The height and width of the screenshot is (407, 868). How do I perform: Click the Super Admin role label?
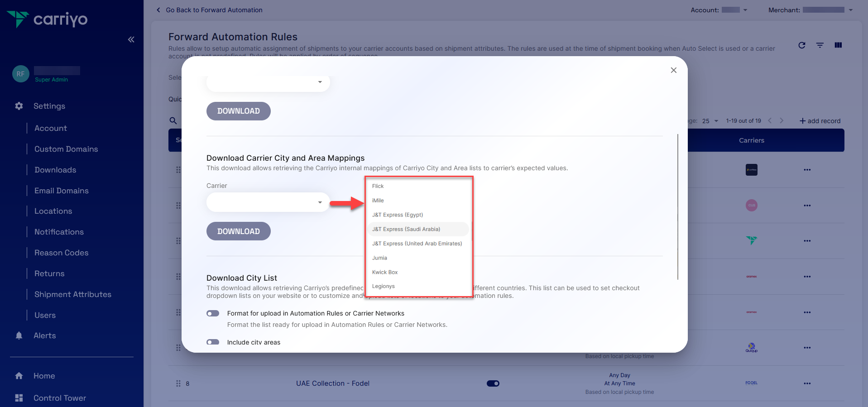click(52, 80)
